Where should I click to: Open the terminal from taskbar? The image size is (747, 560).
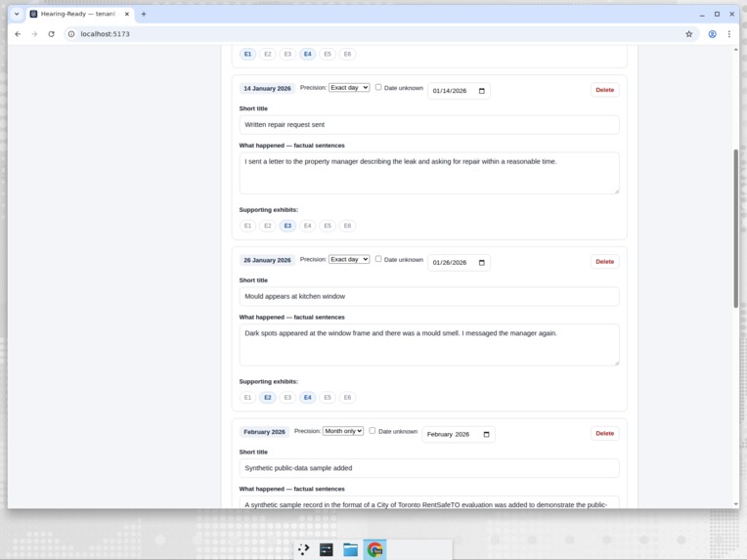(327, 549)
